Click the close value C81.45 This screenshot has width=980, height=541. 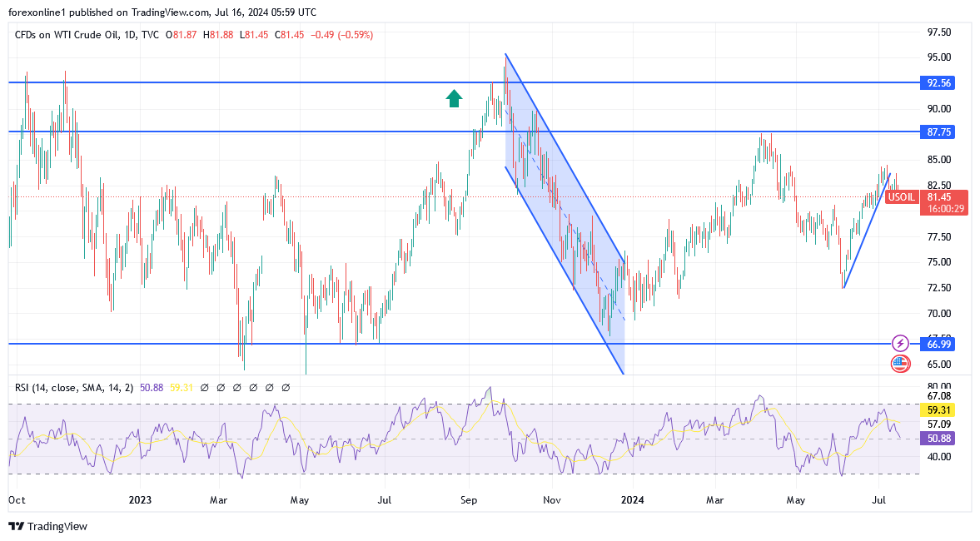(289, 35)
